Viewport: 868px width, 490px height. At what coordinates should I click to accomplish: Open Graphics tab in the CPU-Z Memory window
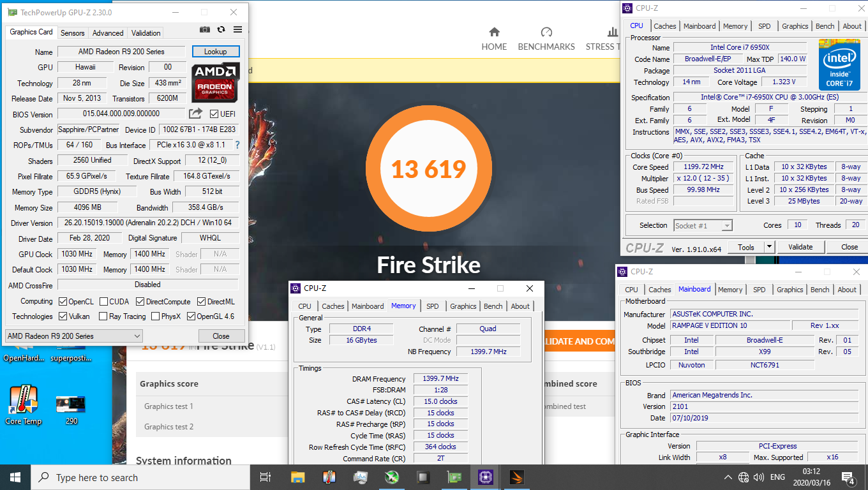point(463,306)
